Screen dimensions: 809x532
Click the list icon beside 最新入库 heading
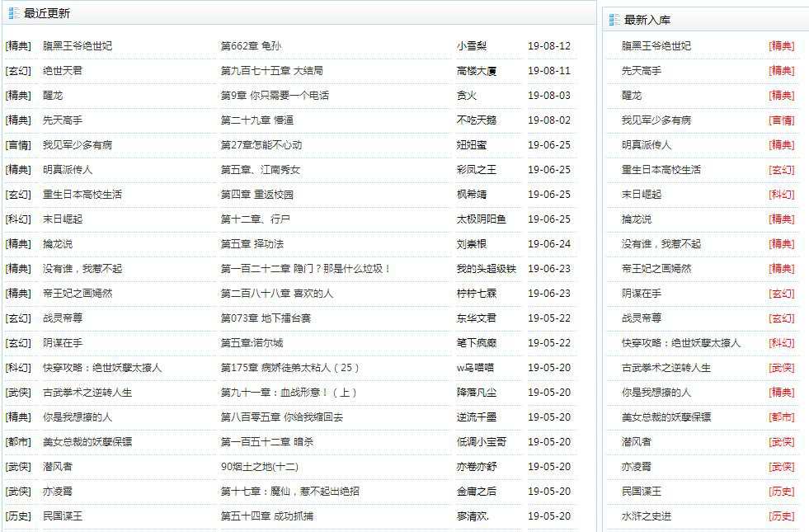point(614,20)
